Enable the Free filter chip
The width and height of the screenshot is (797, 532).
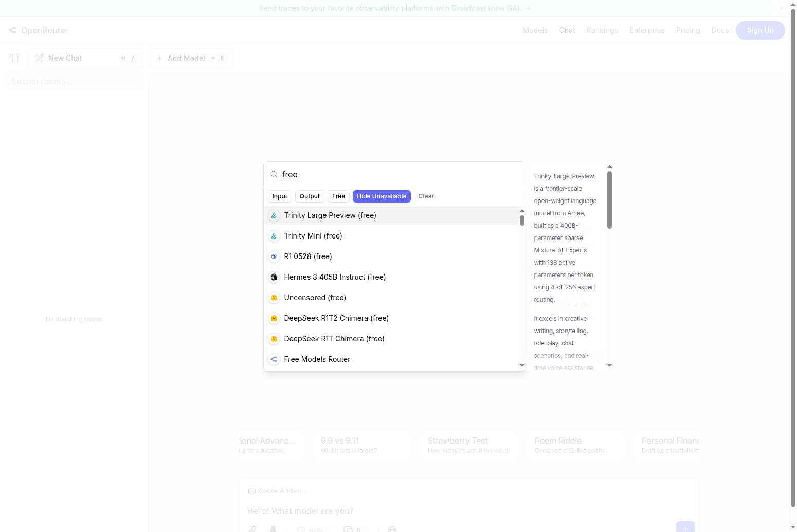pyautogui.click(x=338, y=196)
